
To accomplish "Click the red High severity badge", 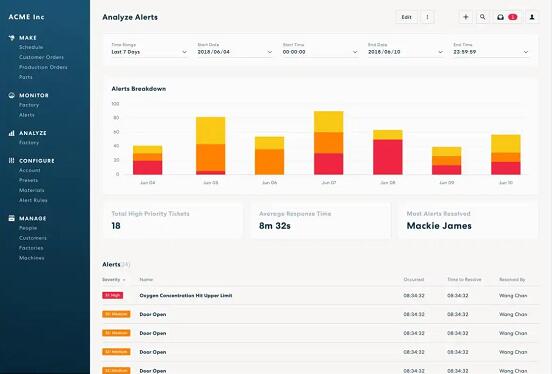I will point(113,295).
